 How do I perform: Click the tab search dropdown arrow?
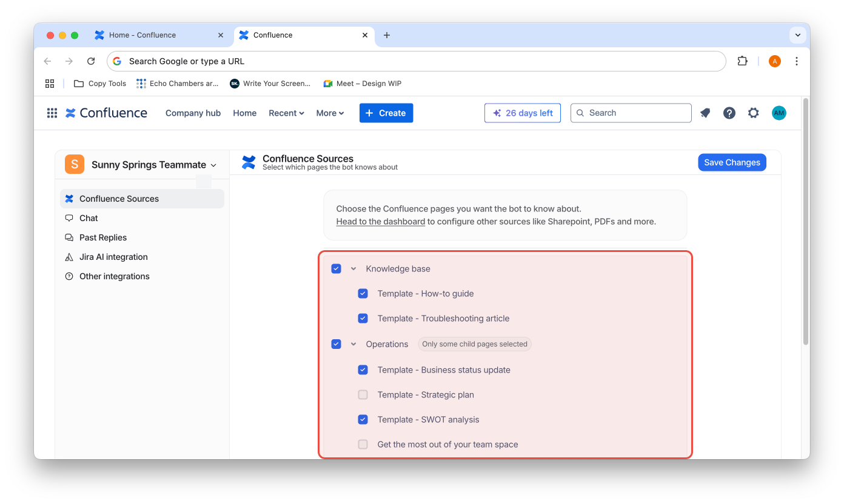(798, 35)
